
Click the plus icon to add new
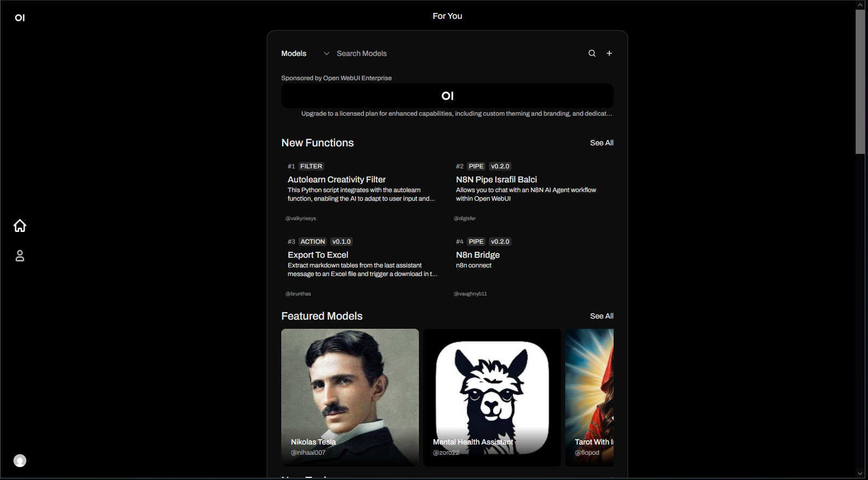(609, 53)
